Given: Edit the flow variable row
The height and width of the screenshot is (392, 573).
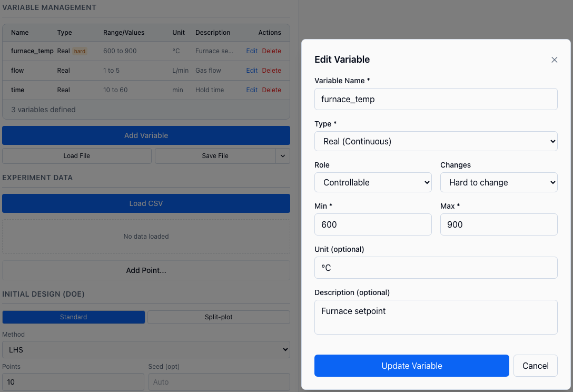Looking at the screenshot, I should (252, 70).
